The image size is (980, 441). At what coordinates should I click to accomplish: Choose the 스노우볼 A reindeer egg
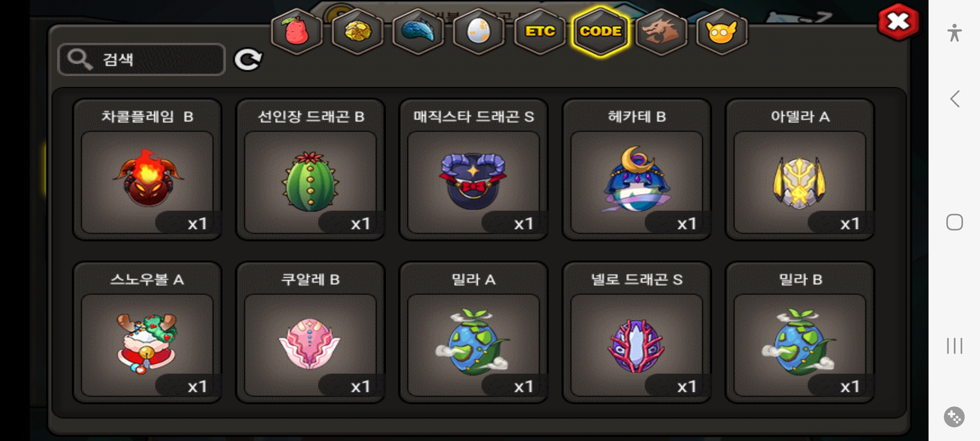(147, 332)
